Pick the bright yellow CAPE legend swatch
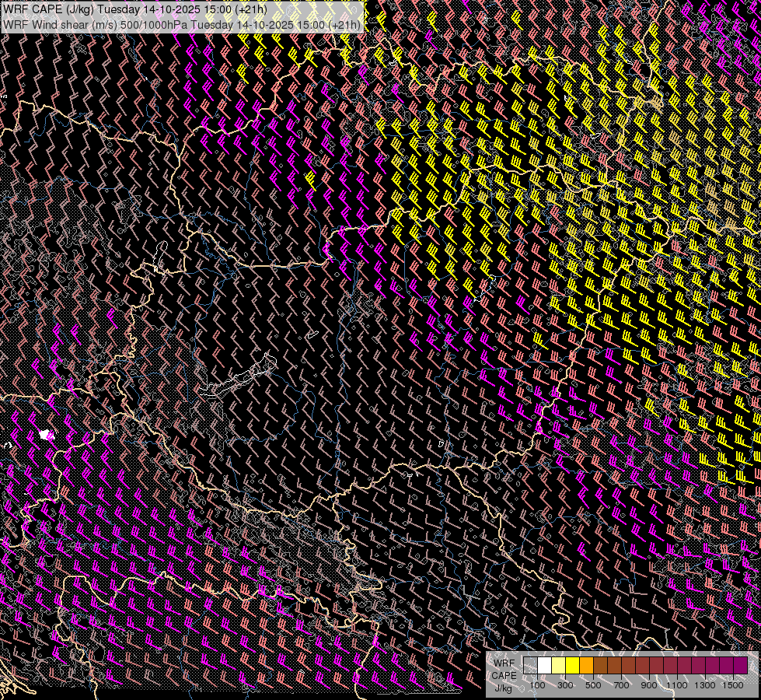Screen dimensions: 761x700 click(572, 665)
